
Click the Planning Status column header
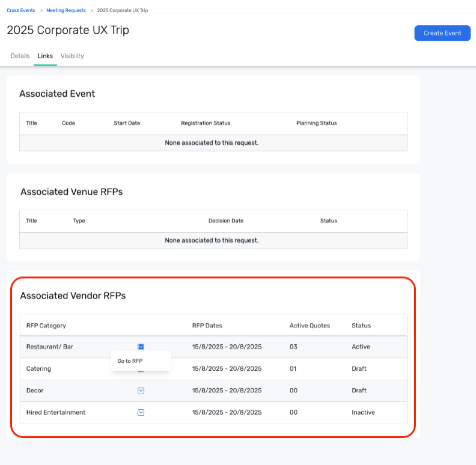pyautogui.click(x=316, y=123)
